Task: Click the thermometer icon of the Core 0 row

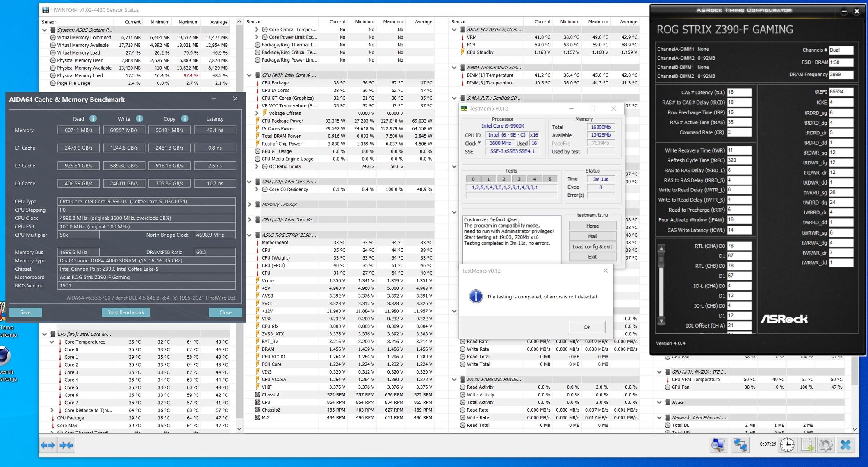Action: click(x=60, y=349)
